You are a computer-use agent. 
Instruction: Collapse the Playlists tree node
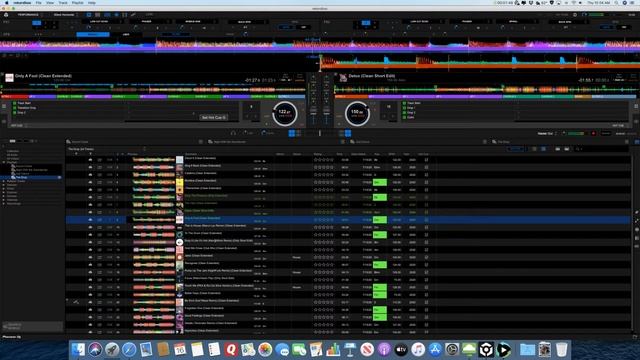[x=4, y=162]
